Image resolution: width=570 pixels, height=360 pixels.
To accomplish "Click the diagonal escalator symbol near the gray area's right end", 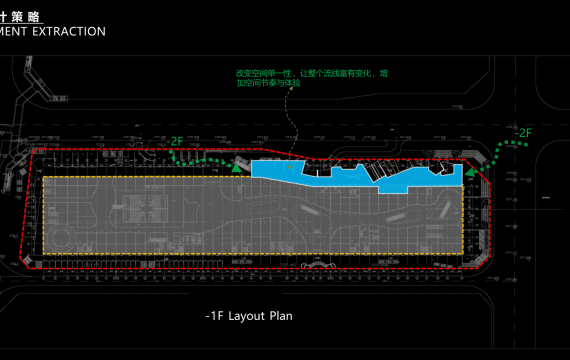I will (446, 209).
